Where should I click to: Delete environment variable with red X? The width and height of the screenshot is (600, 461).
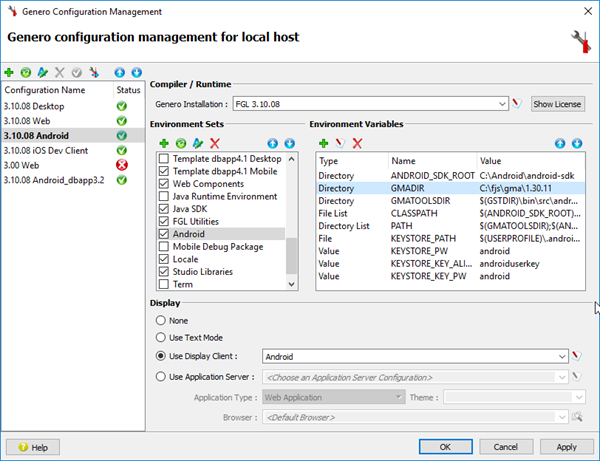click(x=357, y=143)
